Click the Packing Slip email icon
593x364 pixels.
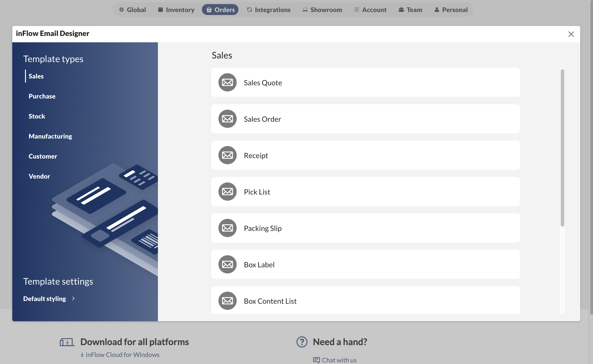(228, 228)
